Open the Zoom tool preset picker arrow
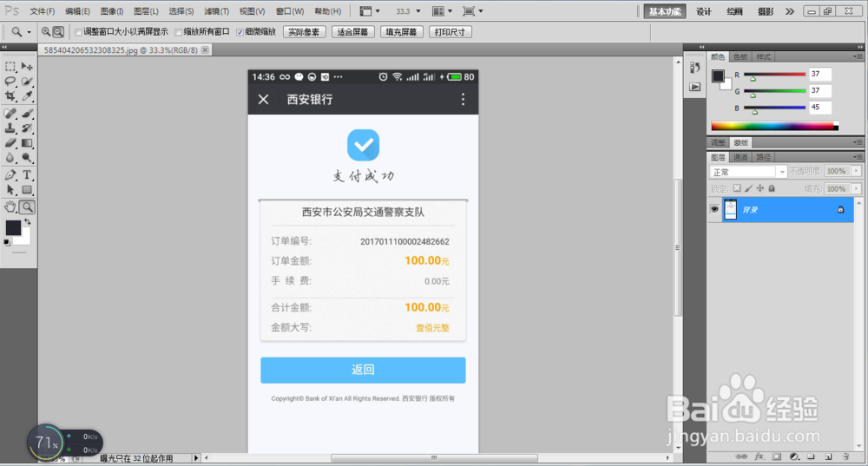Viewport: 868px width, 466px height. [30, 32]
